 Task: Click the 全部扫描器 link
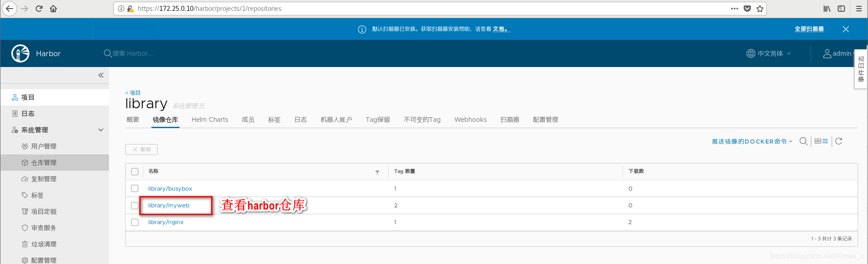click(x=809, y=29)
